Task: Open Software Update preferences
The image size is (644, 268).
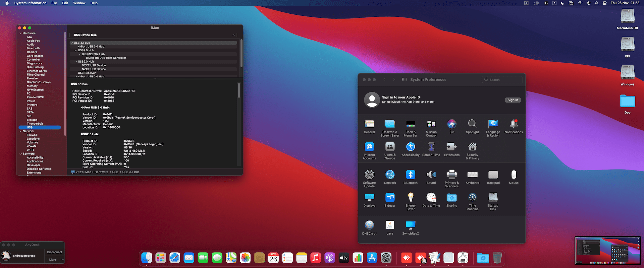Action: pyautogui.click(x=369, y=175)
